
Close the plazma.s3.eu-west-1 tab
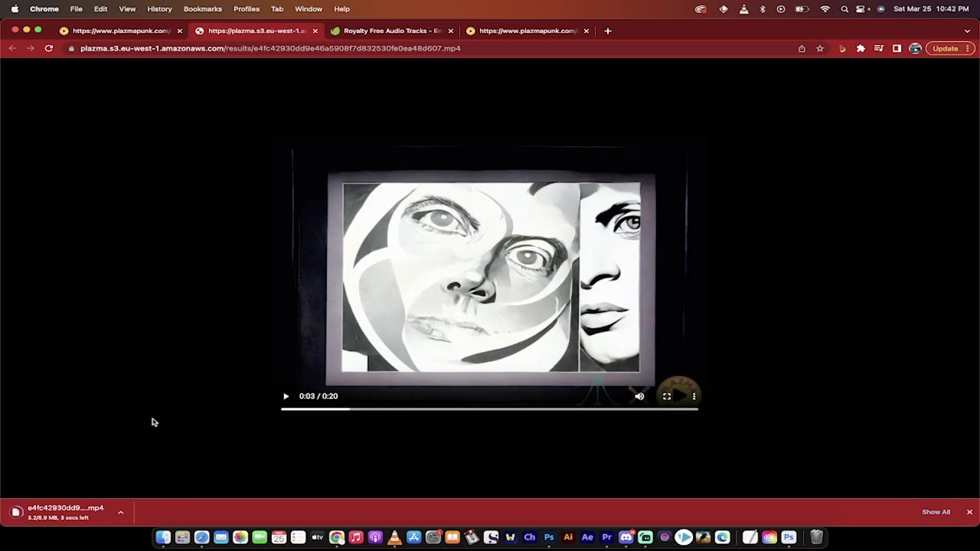coord(315,31)
